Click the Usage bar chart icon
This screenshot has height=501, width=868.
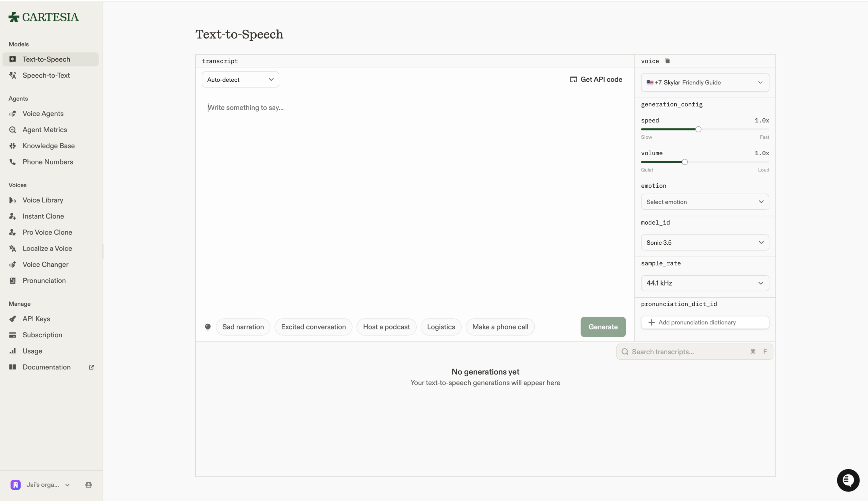(13, 351)
